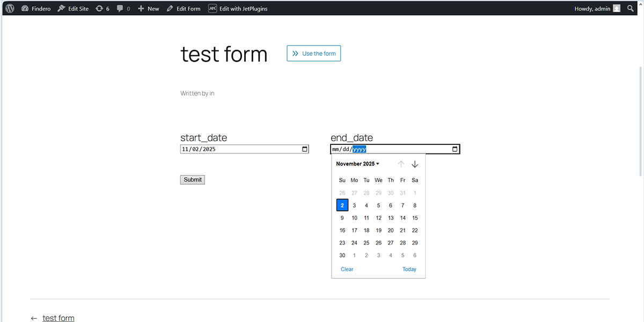Image resolution: width=644 pixels, height=322 pixels.
Task: Clear the end_date value
Action: coord(347,269)
